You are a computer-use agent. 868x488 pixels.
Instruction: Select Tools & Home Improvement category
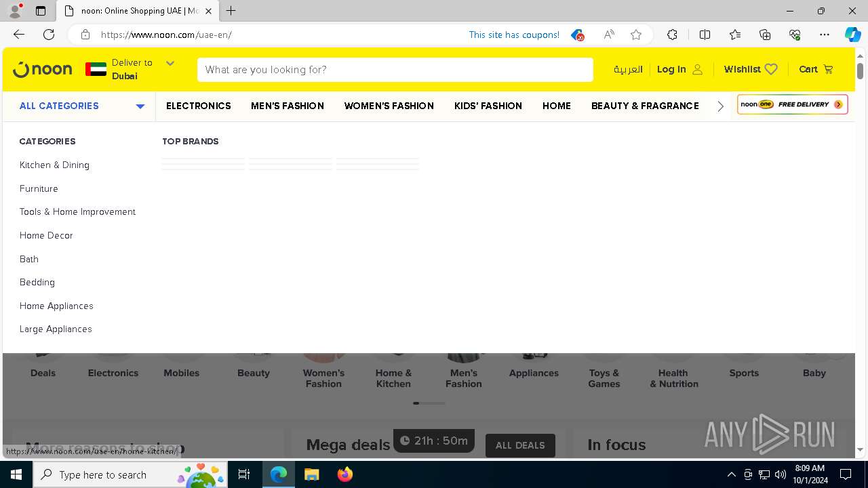pos(77,211)
